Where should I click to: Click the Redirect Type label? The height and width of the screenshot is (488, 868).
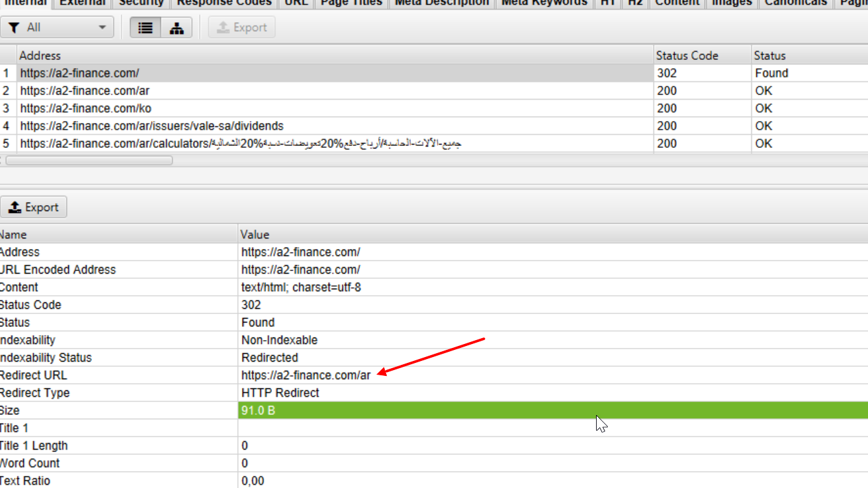point(35,393)
